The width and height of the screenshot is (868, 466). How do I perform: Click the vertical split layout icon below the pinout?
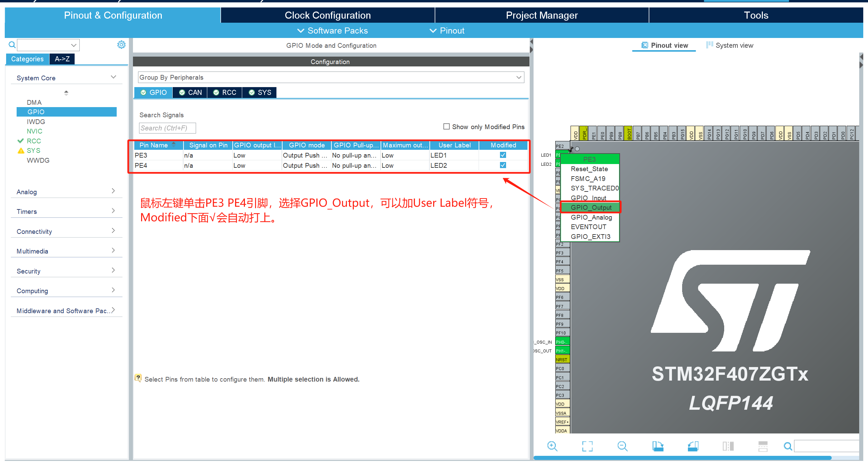pyautogui.click(x=728, y=446)
